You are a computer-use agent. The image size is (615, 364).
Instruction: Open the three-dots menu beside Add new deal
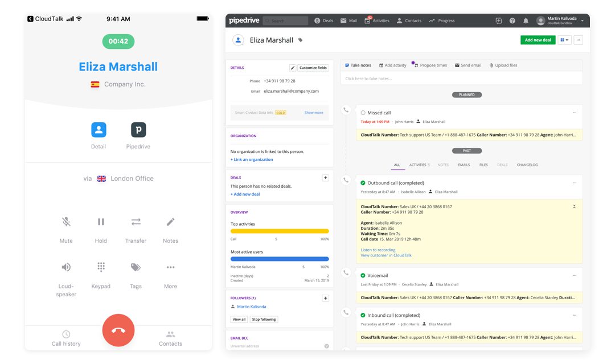pyautogui.click(x=578, y=40)
